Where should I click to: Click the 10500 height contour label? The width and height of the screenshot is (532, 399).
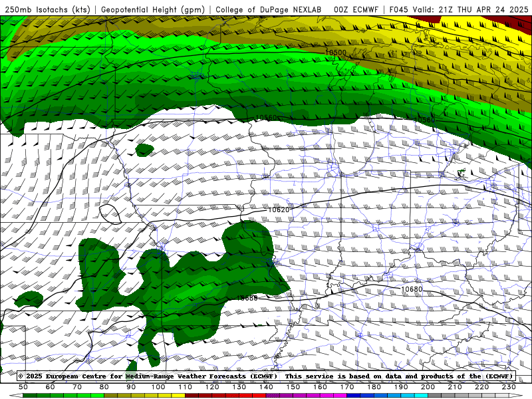pyautogui.click(x=336, y=53)
